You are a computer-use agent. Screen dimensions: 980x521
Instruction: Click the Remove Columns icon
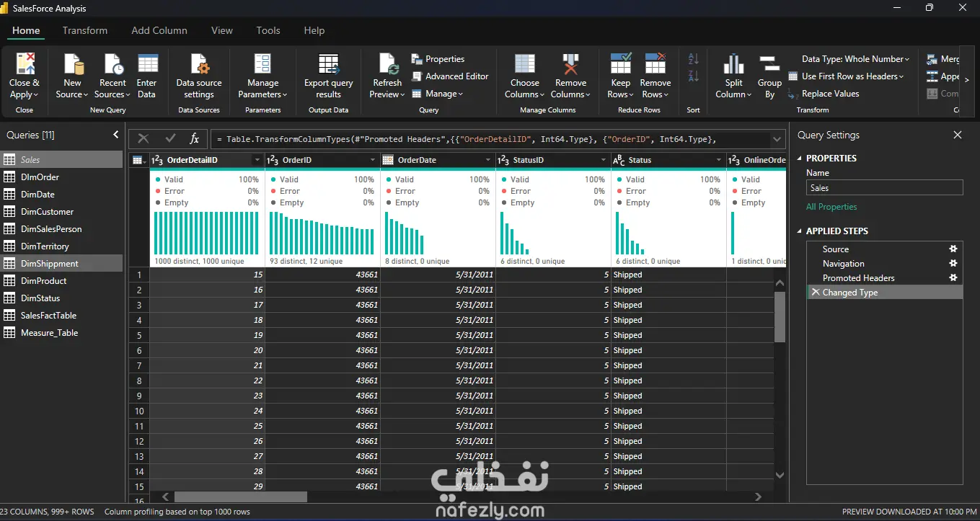(571, 64)
